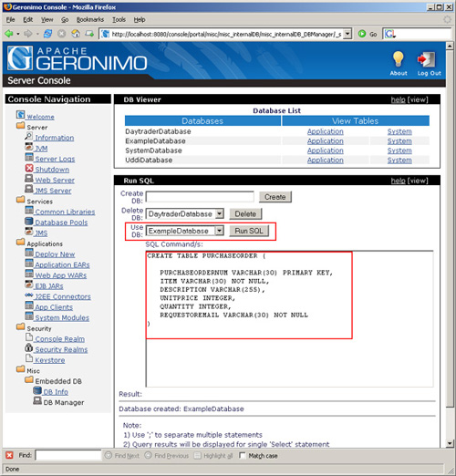Open the Delete DB dropdown

pos(219,213)
